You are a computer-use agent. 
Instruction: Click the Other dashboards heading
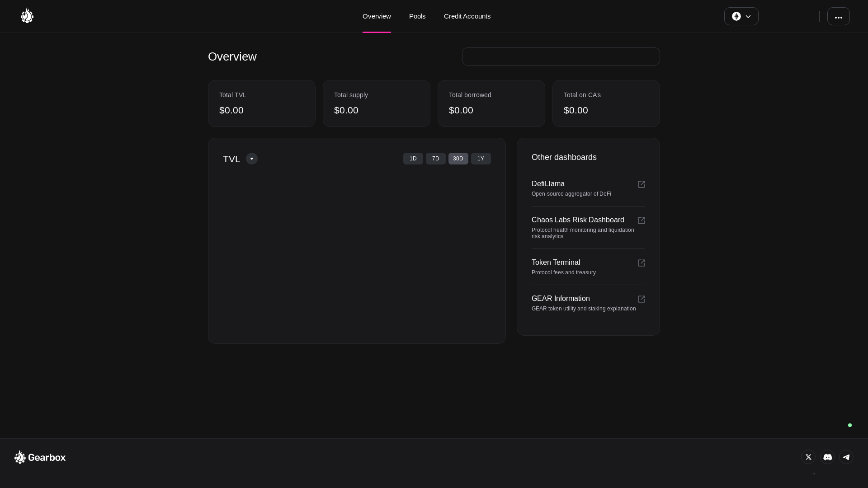tap(564, 157)
